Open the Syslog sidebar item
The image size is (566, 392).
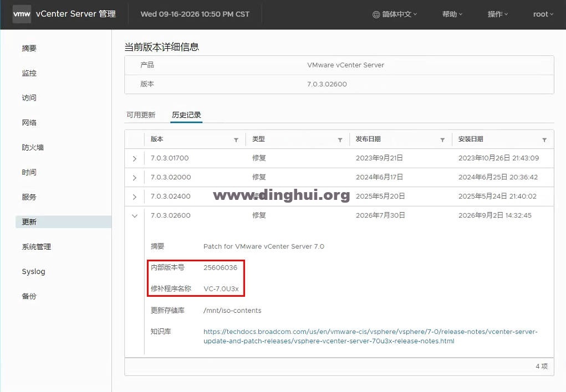click(x=34, y=271)
